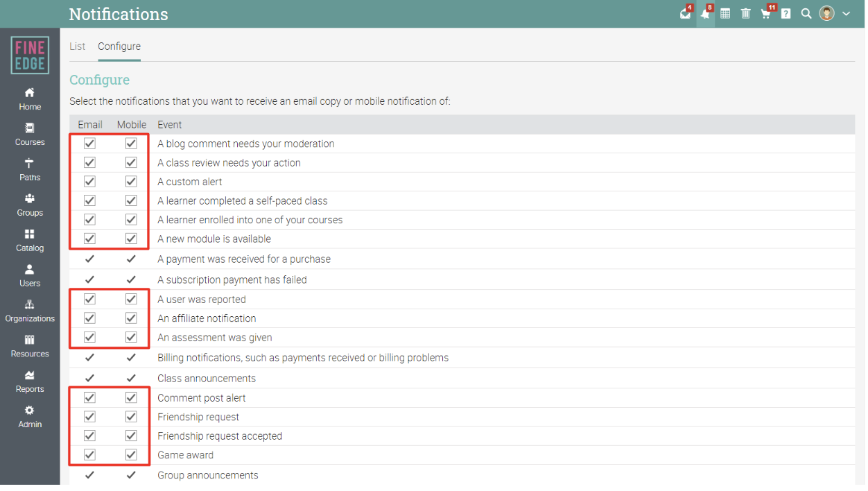
Task: Click the search magnifier icon
Action: (x=806, y=14)
